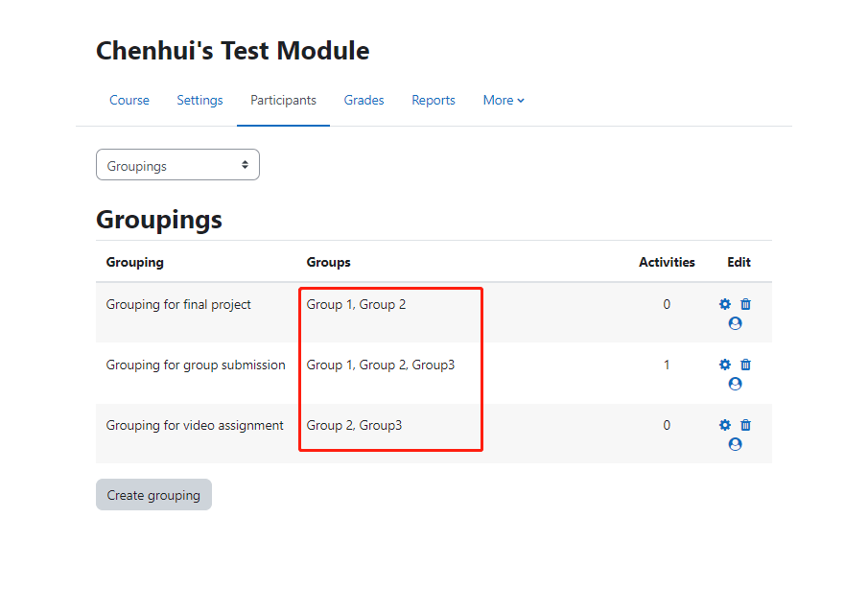Click the Grouping column header
This screenshot has width=868, height=589.
(x=135, y=263)
